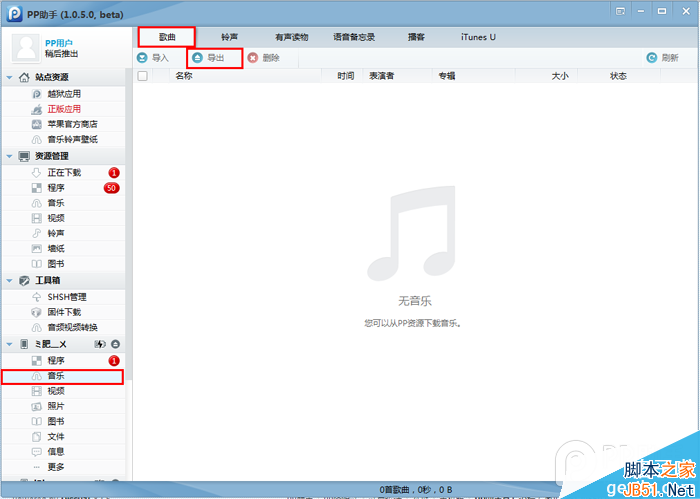Click the device eject icon in sidebar

pos(115,344)
